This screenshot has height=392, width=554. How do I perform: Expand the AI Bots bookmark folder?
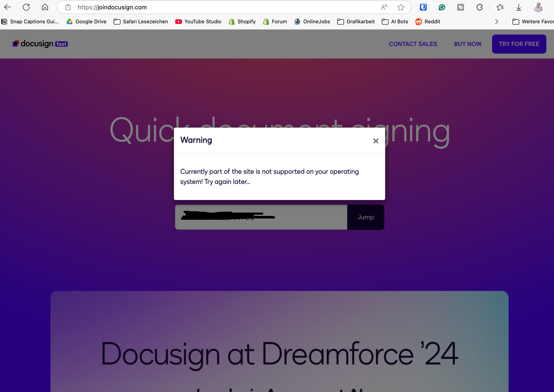point(395,22)
